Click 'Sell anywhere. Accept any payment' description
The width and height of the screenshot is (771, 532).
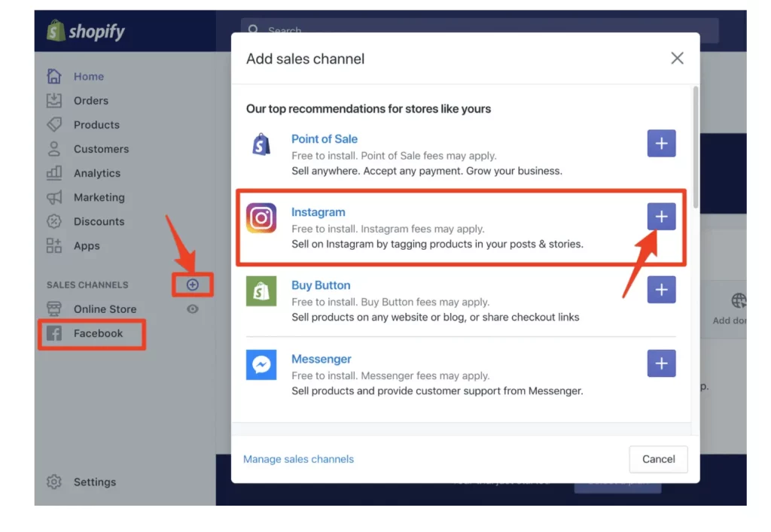click(427, 171)
